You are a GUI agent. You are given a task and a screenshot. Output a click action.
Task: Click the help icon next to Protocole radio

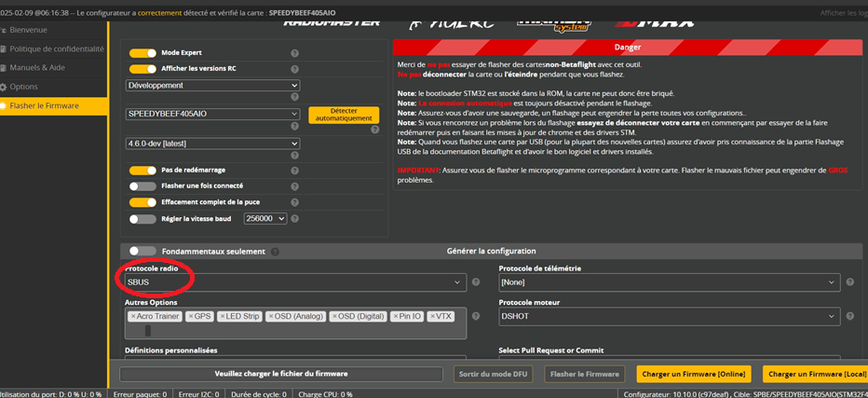click(476, 282)
